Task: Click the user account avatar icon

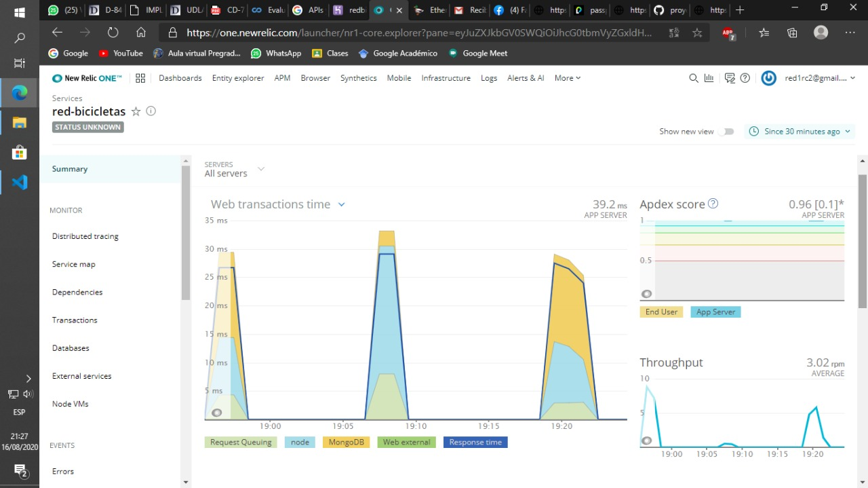Action: [768, 78]
